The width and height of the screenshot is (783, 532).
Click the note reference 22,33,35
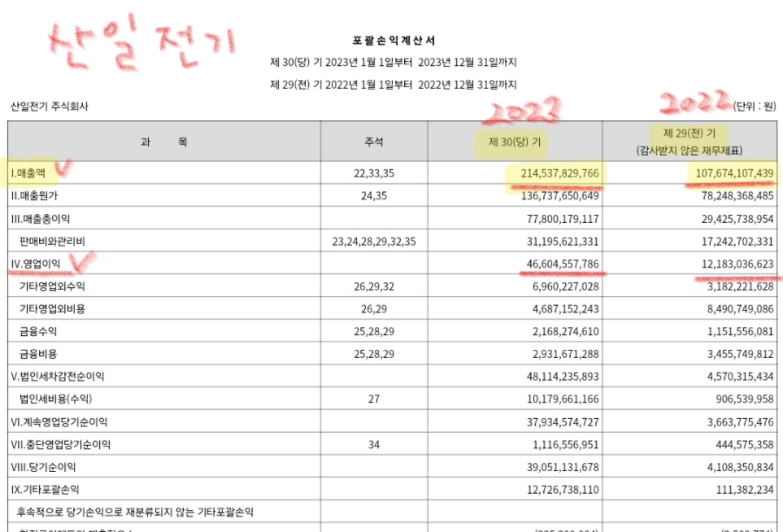[374, 173]
